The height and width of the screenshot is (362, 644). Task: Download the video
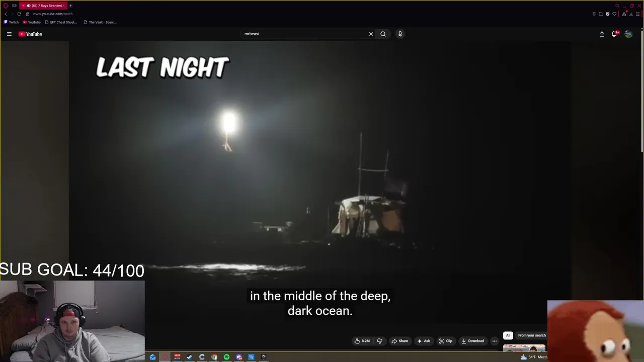[x=473, y=341]
